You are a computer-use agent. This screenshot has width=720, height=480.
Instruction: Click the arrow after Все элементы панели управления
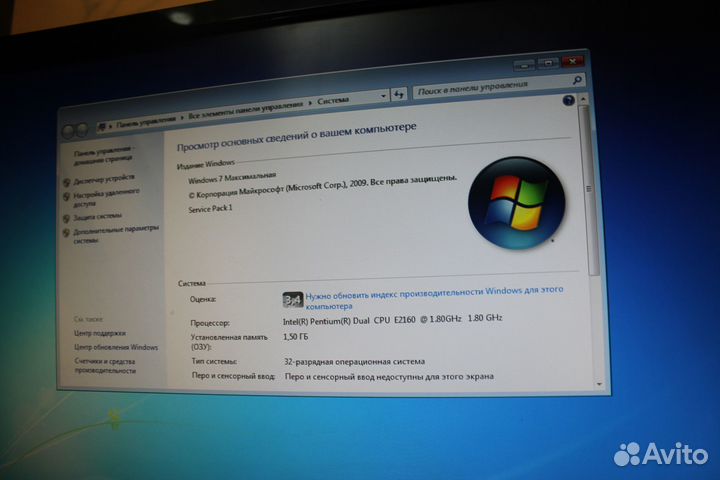[310, 103]
